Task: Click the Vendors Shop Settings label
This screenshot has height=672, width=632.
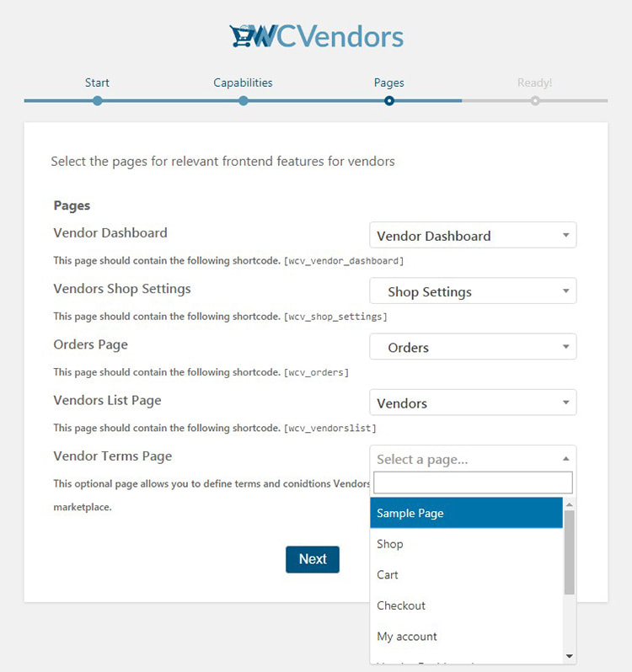Action: (122, 289)
